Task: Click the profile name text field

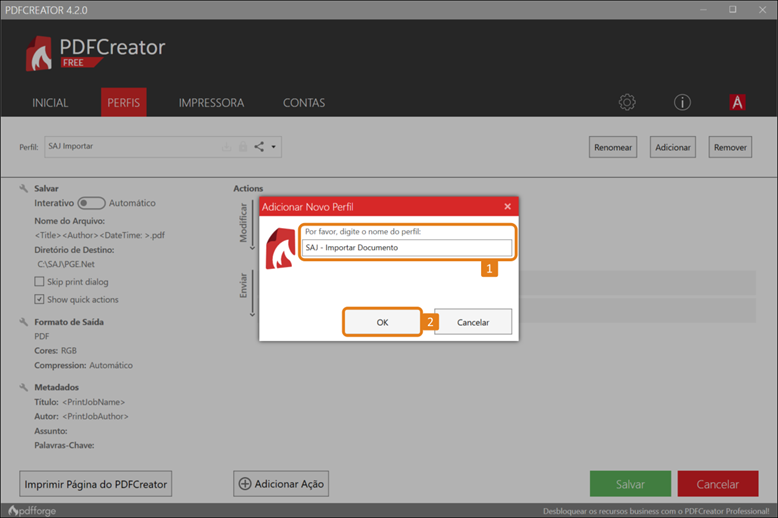Action: 408,248
